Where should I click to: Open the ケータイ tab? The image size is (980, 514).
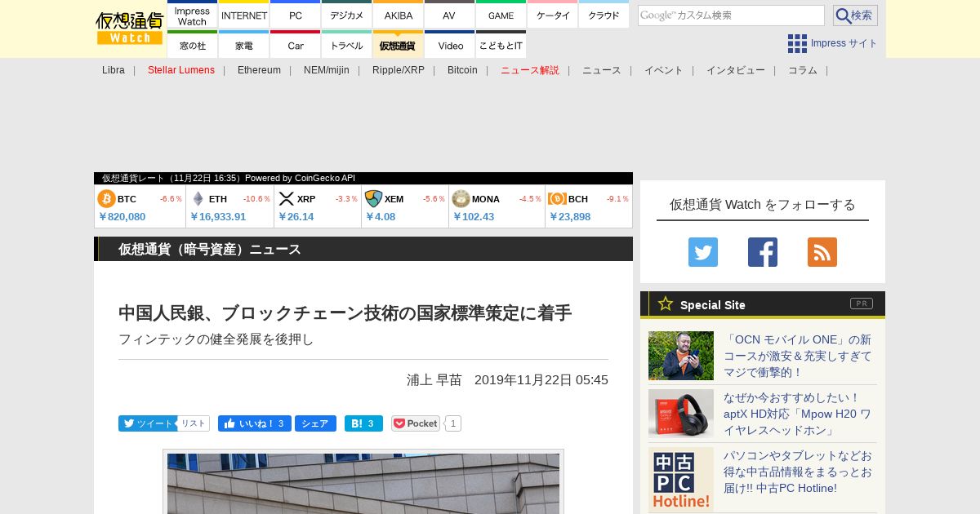553,16
